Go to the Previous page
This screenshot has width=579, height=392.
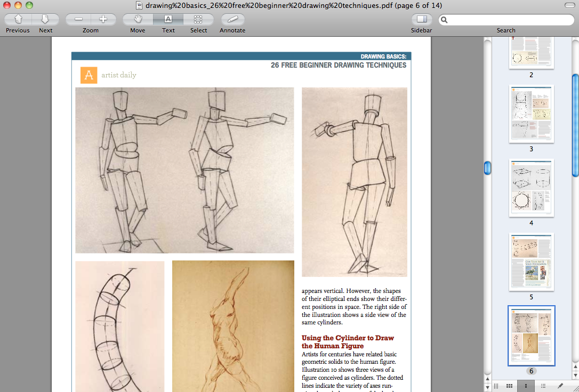(17, 19)
